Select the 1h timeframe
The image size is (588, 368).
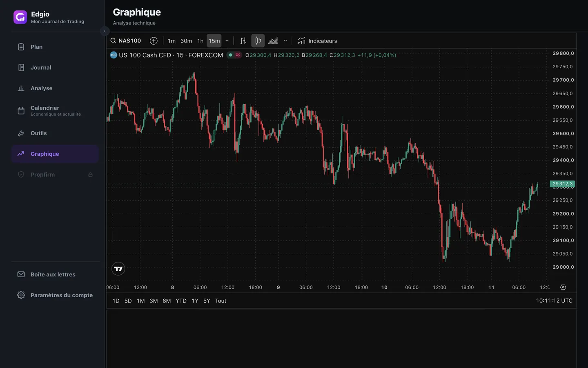coord(200,41)
